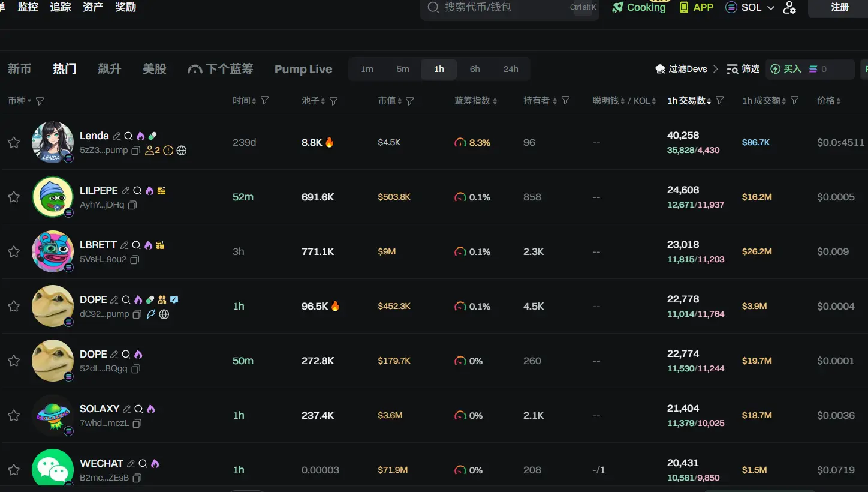Sort by 聪明钱 / KOL column
The height and width of the screenshot is (492, 868).
[x=624, y=101]
